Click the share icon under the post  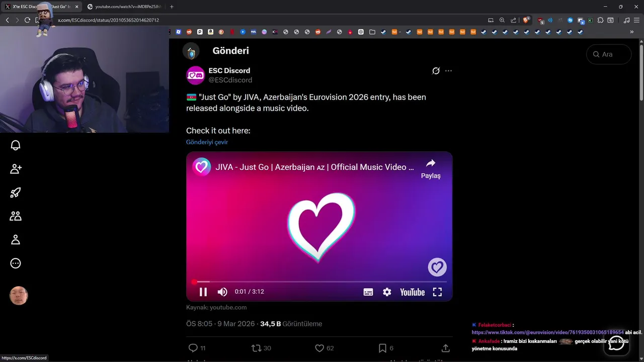click(445, 348)
